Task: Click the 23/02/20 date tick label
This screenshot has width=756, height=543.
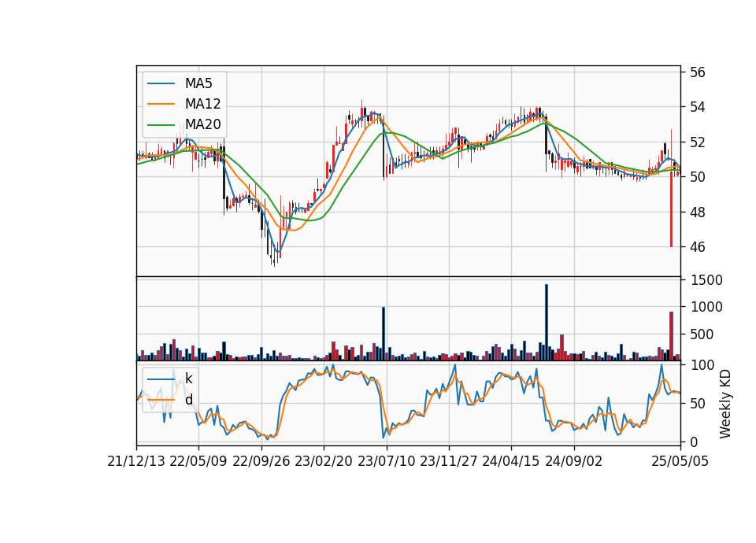Action: (x=324, y=462)
